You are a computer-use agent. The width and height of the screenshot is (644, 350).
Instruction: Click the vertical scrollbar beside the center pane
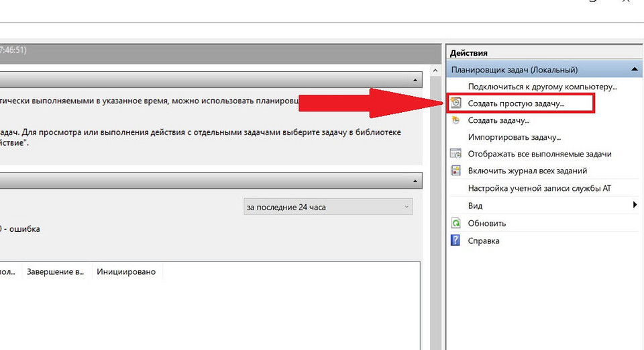pos(435,202)
